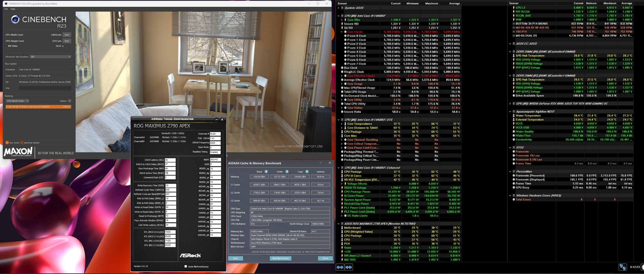Image resolution: width=644 pixels, height=274 pixels.
Task: Click lightning icon beside SA VID
Action: 342,28
